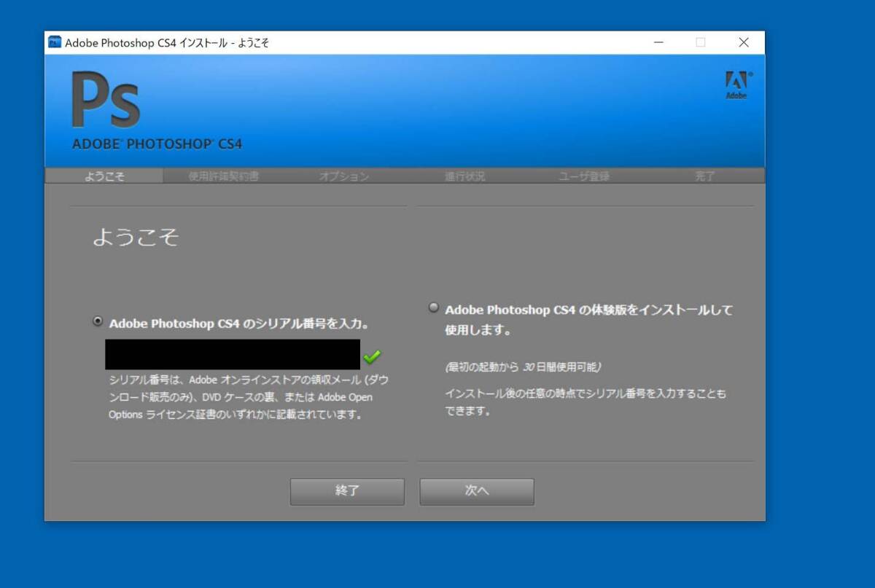Viewport: 875px width, 588px height.
Task: Click the ようこそ step tab
Action: pyautogui.click(x=104, y=176)
